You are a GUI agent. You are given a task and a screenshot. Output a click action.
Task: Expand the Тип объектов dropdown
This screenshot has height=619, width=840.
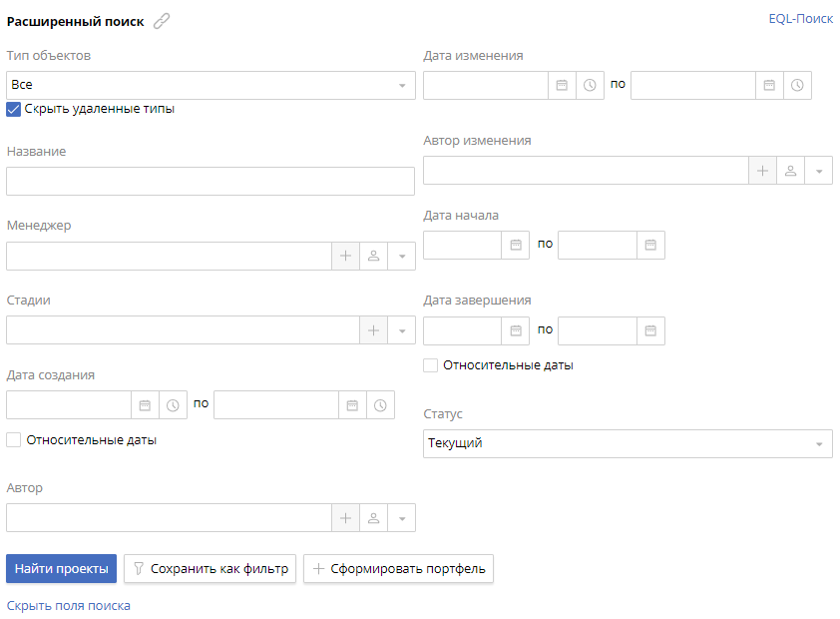point(402,86)
